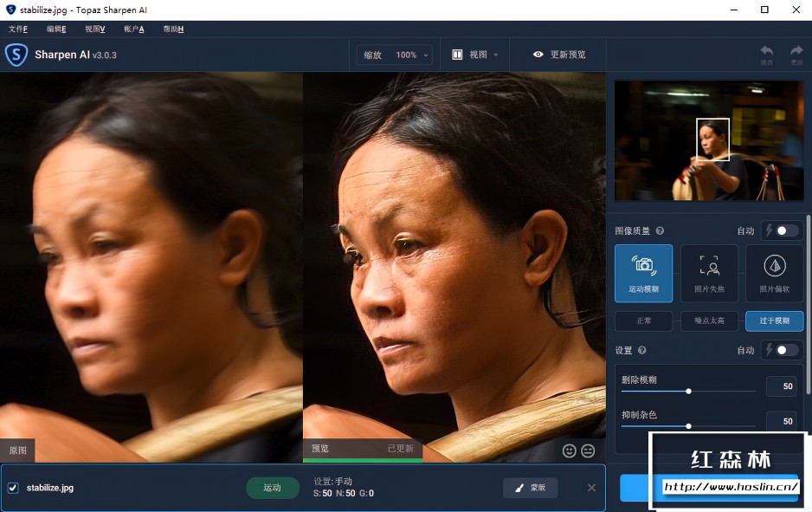
Task: Open the 缩放 100% zoom dropdown
Action: click(395, 55)
